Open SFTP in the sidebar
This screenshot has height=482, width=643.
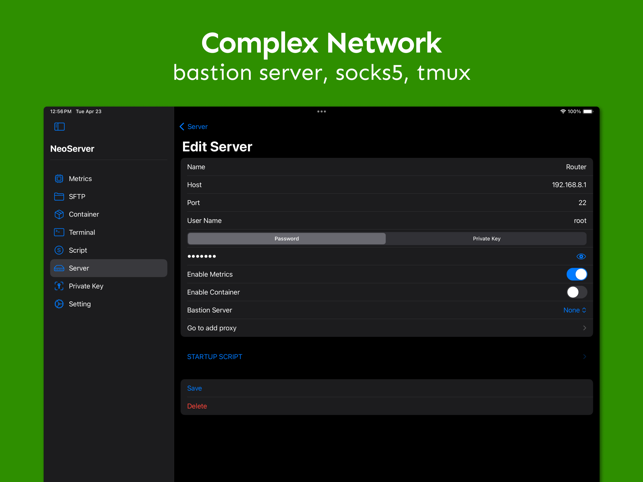click(77, 196)
